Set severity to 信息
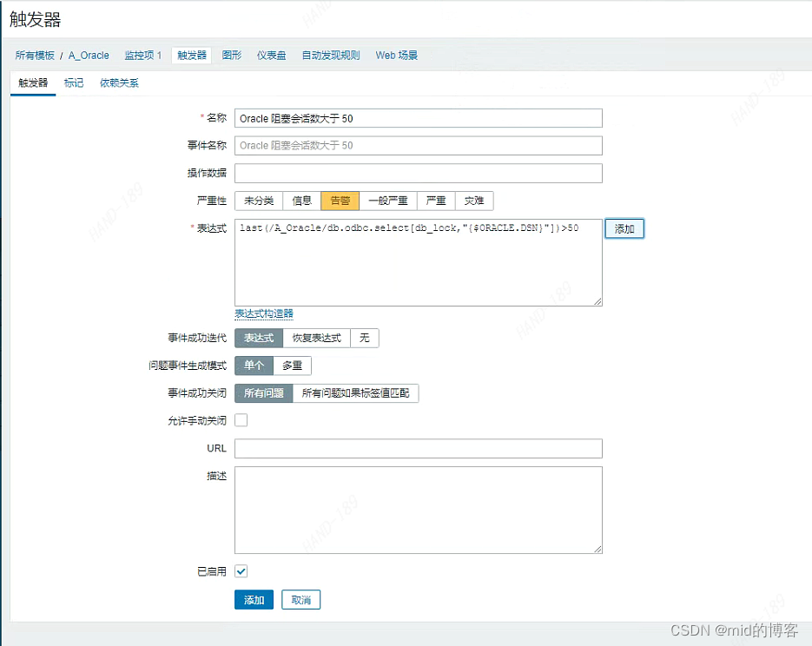This screenshot has height=646, width=812. (x=302, y=201)
